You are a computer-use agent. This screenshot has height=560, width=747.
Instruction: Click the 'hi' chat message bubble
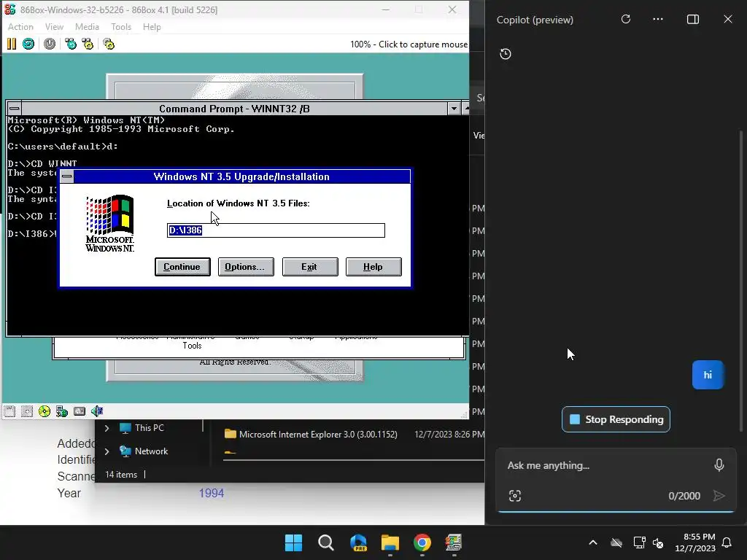point(708,375)
